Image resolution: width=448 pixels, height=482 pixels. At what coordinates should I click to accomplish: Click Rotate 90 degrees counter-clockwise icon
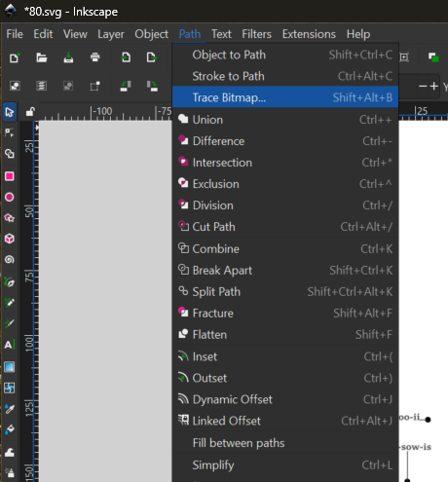coord(126,86)
